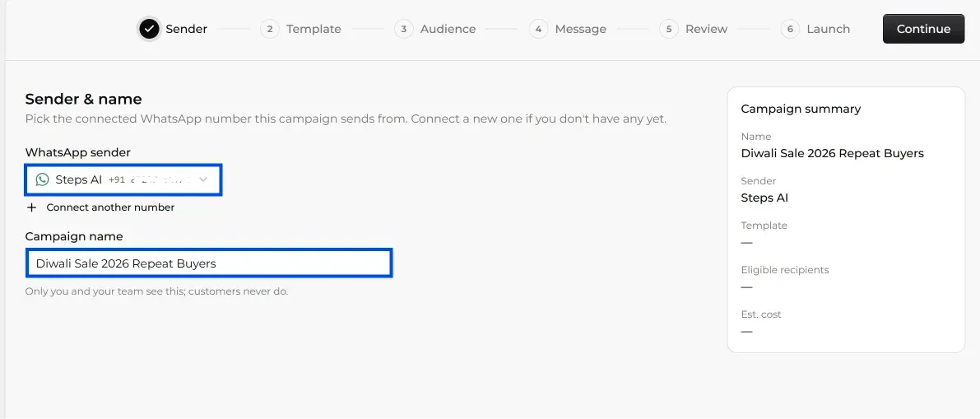980x419 pixels.
Task: Click the step 4 number circle
Action: (539, 29)
